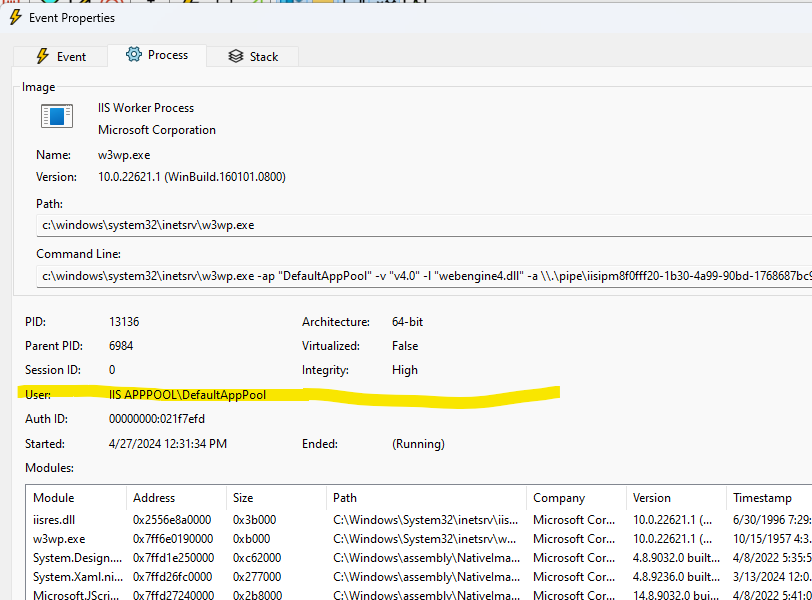This screenshot has width=812, height=600.
Task: Select the iisres.dll module row
Action: tap(419, 520)
